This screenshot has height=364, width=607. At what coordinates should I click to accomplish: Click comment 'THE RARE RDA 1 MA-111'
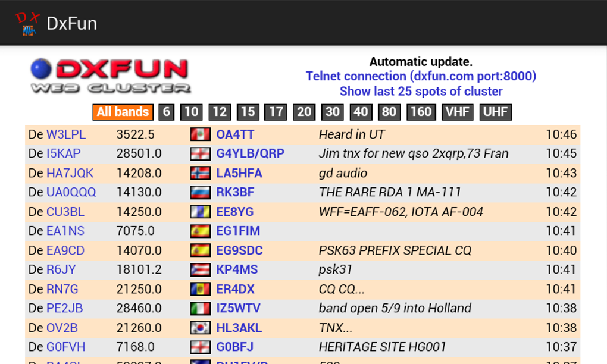coord(390,192)
